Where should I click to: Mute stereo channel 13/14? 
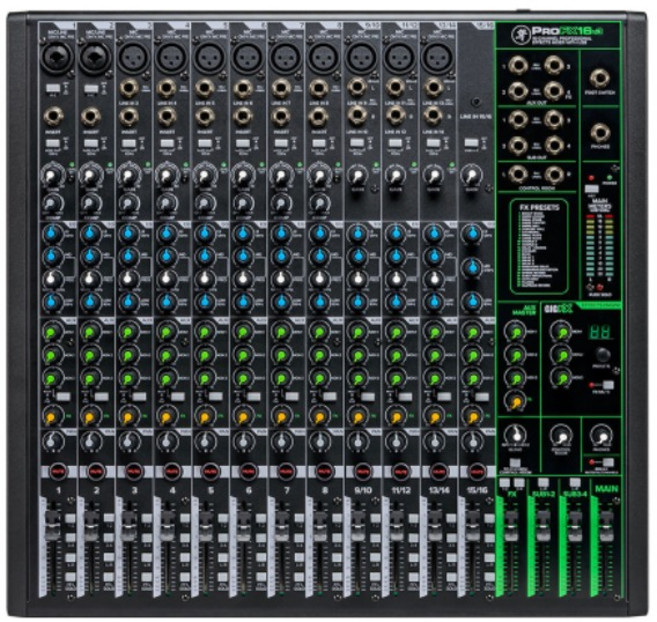coord(438,472)
